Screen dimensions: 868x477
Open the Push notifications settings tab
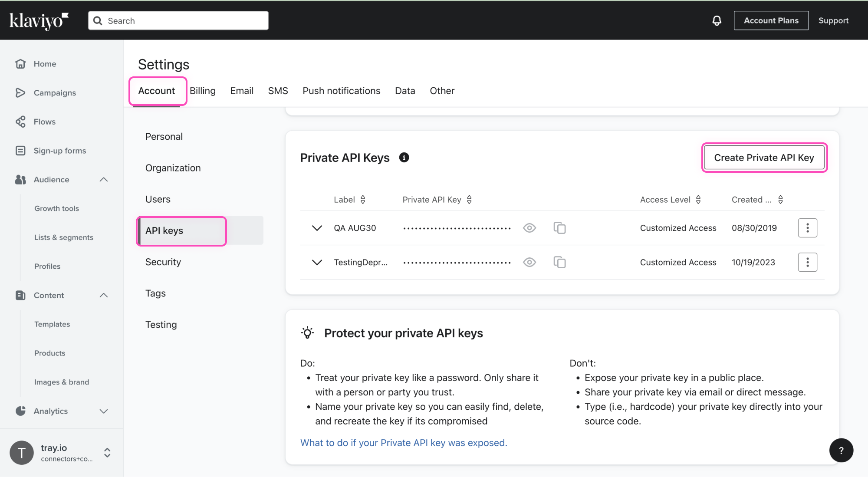[341, 90]
